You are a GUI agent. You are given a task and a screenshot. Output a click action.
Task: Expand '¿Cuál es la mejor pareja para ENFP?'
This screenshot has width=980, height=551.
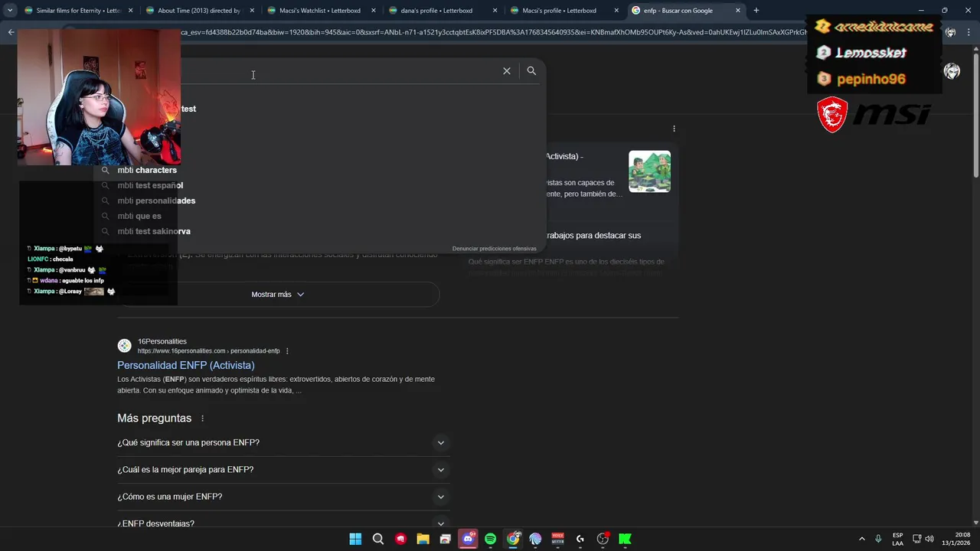283,470
